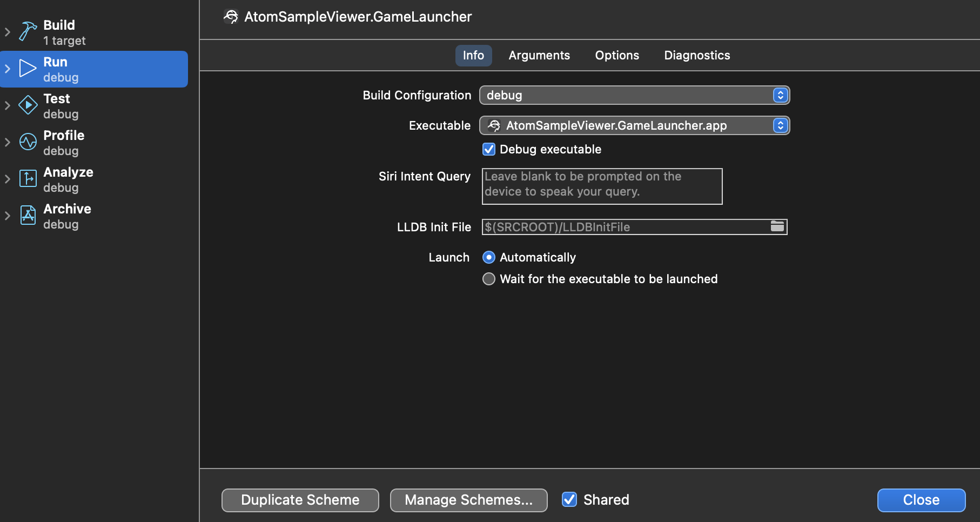Click folder icon in LLDB Init File field
The height and width of the screenshot is (522, 980).
tap(777, 226)
